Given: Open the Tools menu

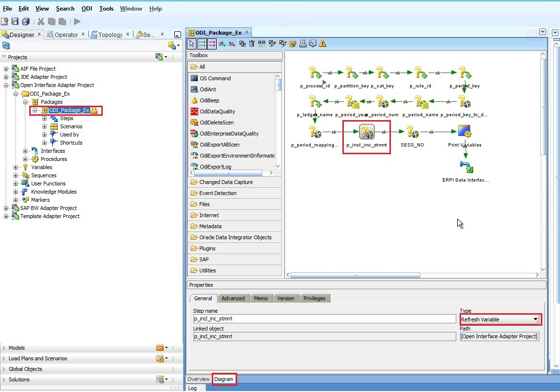Looking at the screenshot, I should (106, 8).
